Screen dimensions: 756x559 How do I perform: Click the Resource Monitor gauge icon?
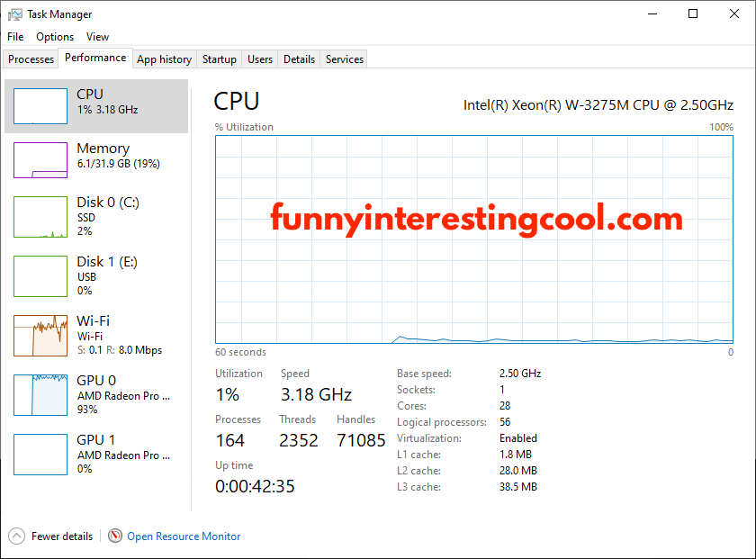(115, 536)
